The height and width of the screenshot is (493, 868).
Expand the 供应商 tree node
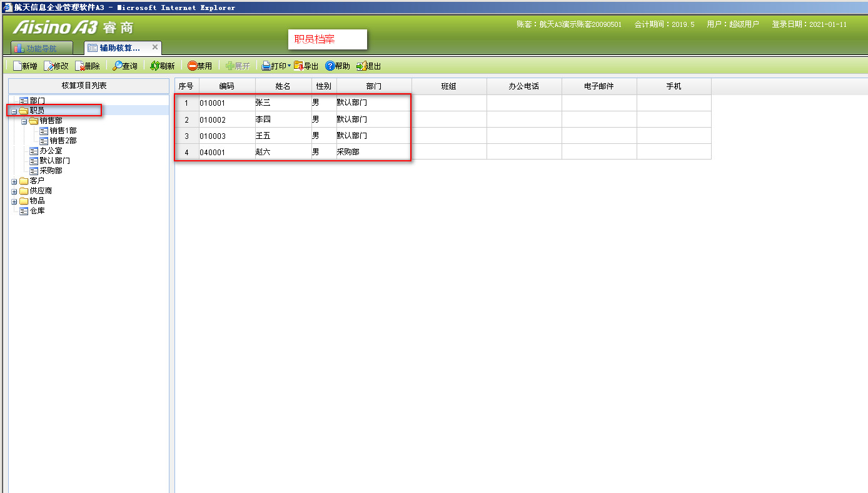[14, 191]
